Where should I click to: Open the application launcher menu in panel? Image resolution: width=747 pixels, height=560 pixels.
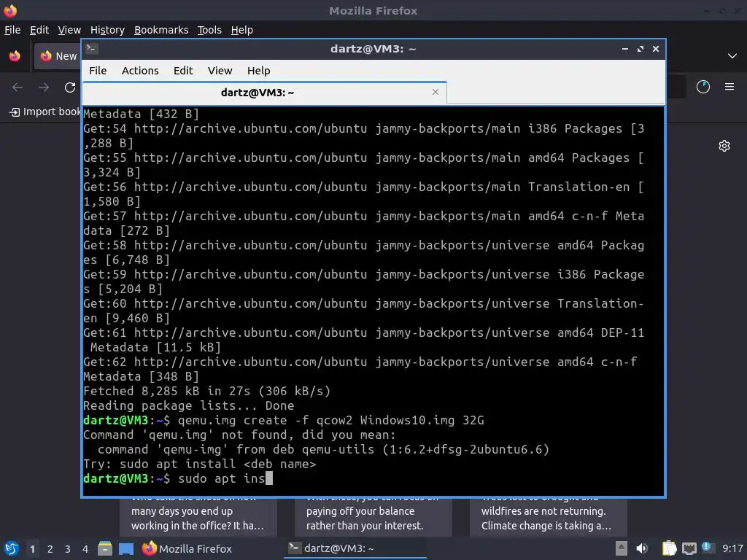tap(12, 549)
